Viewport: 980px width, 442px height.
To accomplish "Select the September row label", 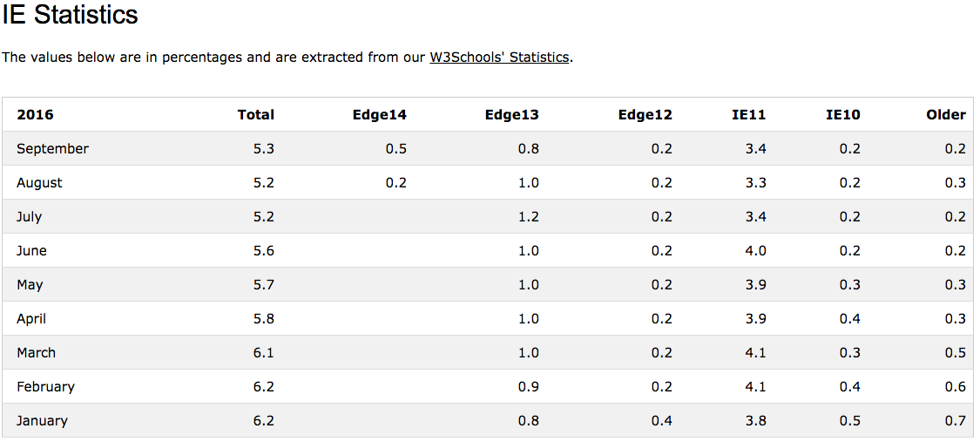I will [x=52, y=149].
